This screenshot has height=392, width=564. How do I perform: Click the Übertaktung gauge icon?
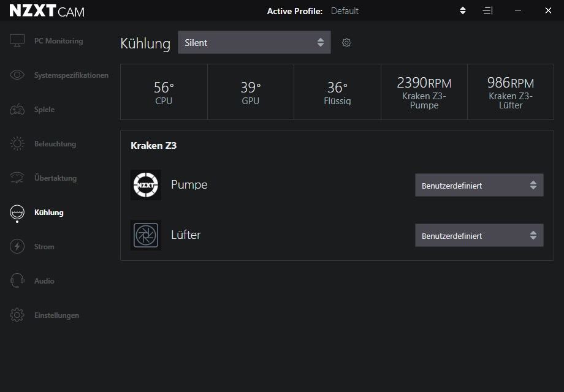click(x=17, y=178)
